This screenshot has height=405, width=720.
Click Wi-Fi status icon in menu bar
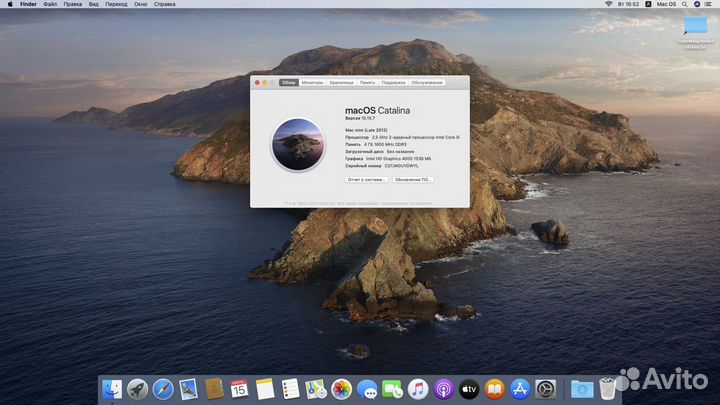pyautogui.click(x=608, y=4)
